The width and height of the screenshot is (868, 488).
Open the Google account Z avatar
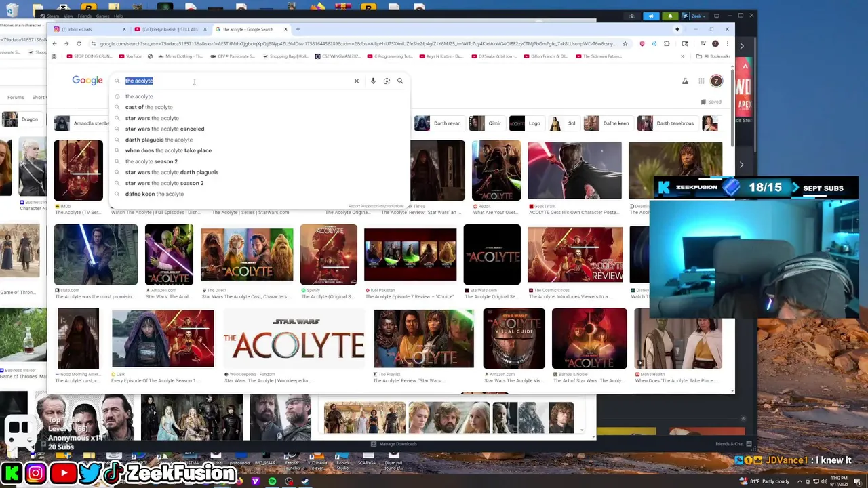(716, 81)
